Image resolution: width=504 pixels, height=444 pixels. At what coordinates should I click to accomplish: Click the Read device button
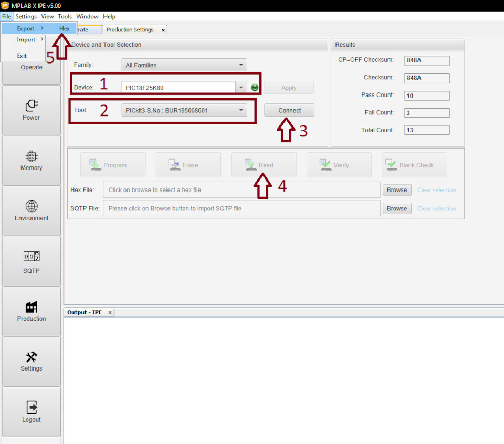click(264, 165)
